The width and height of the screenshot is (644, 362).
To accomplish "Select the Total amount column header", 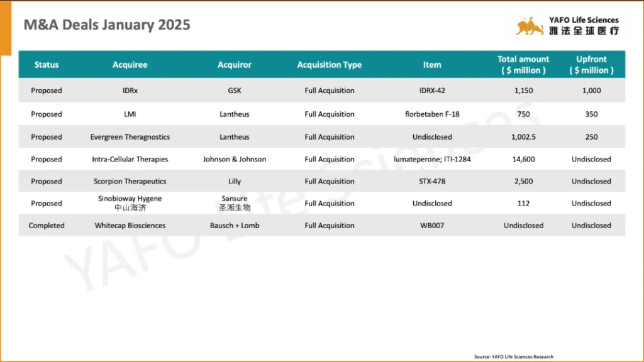I will (x=523, y=65).
